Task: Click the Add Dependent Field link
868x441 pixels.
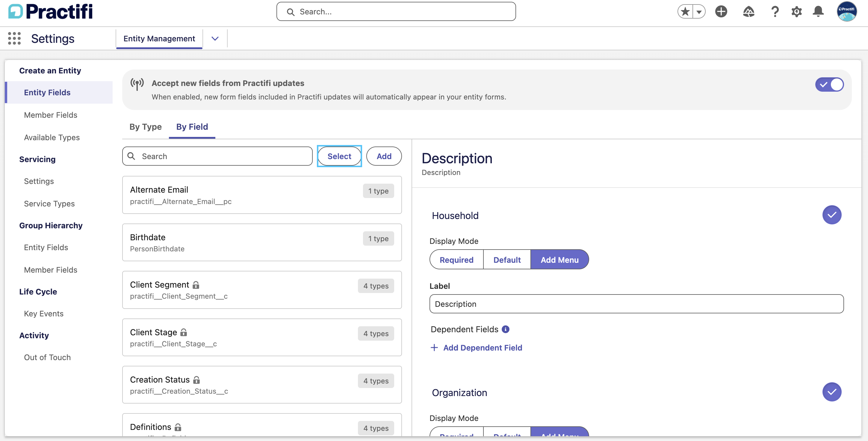Action: 483,348
